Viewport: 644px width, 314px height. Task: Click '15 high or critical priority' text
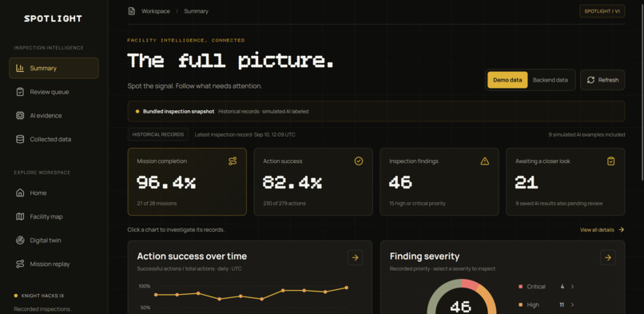coord(417,204)
